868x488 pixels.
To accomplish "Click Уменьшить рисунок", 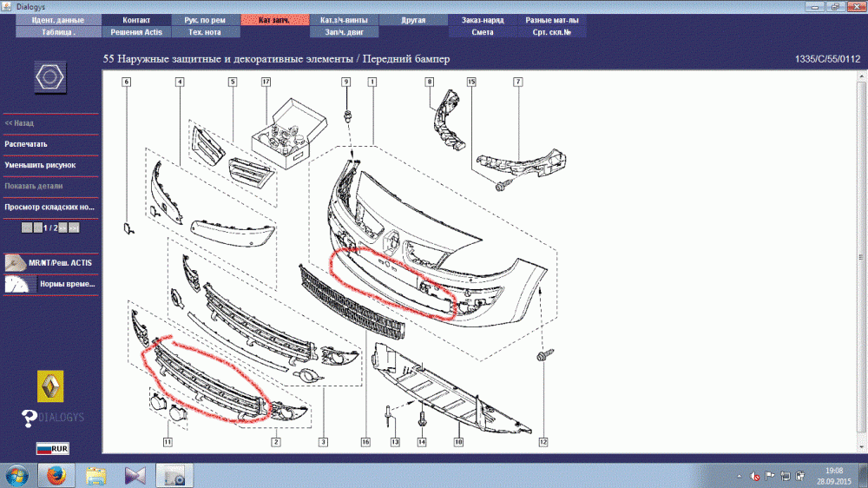I will click(41, 165).
